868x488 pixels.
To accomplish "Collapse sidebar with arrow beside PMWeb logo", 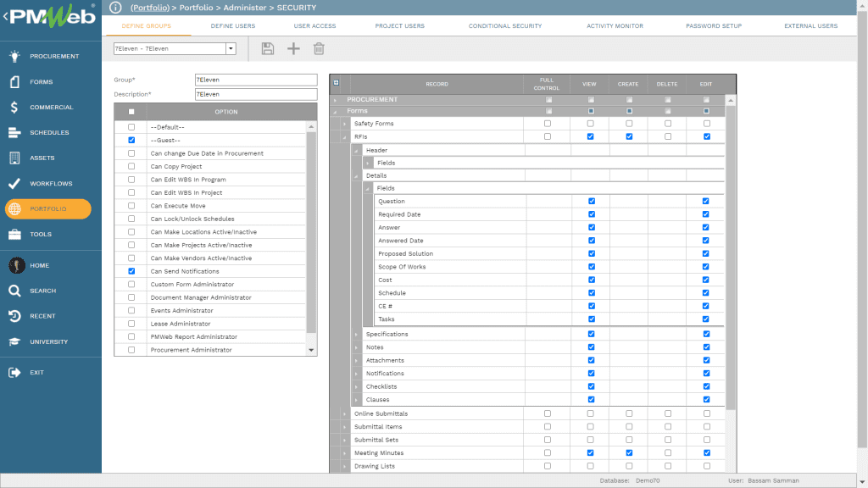I will (6, 17).
